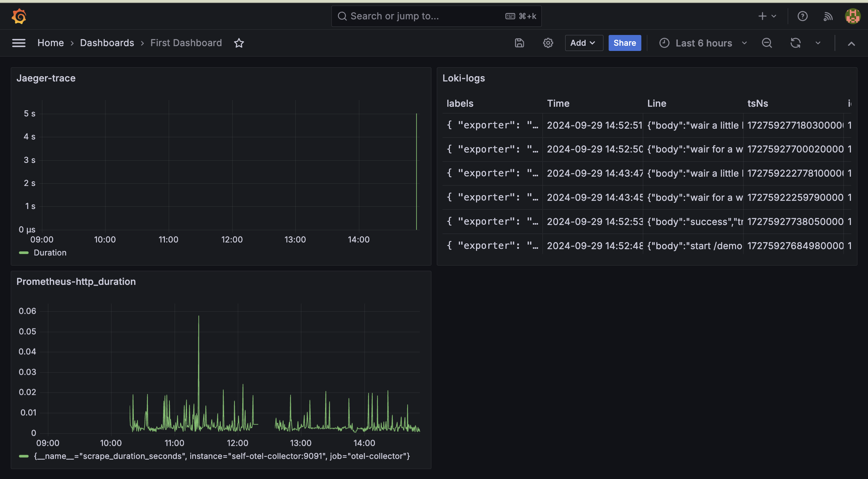Click the Share button
This screenshot has width=868, height=479.
point(625,43)
